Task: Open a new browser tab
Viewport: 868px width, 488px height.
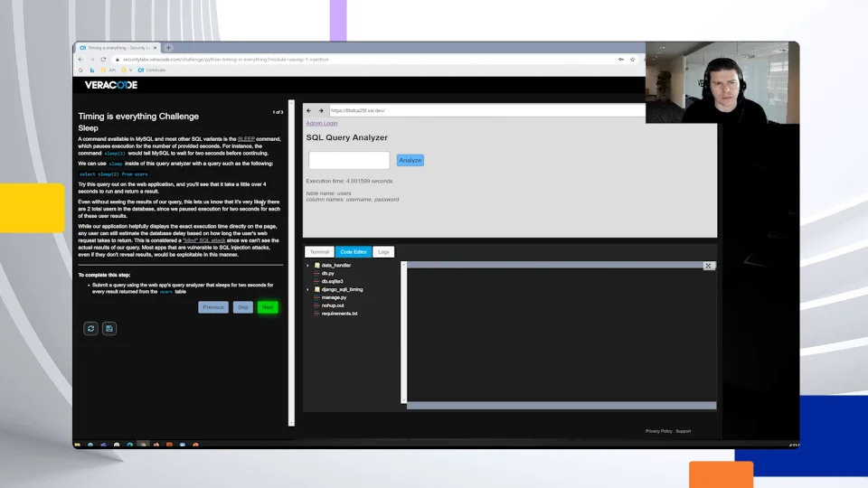Action: 168,48
